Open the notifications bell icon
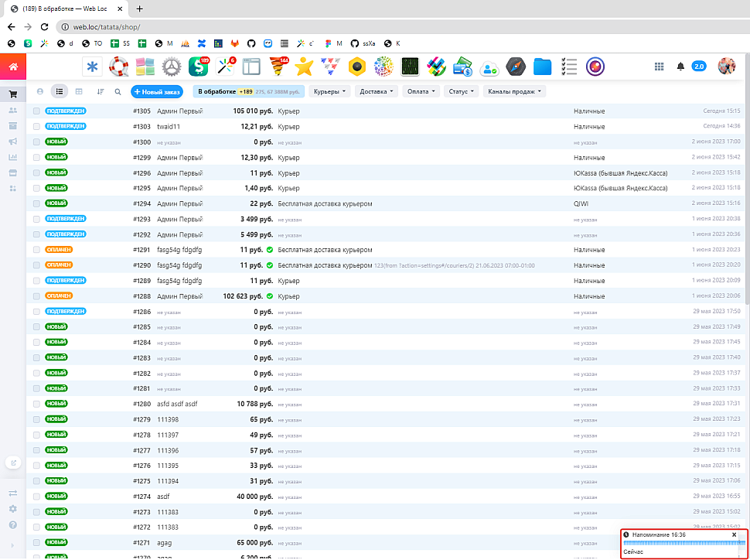 pyautogui.click(x=680, y=67)
